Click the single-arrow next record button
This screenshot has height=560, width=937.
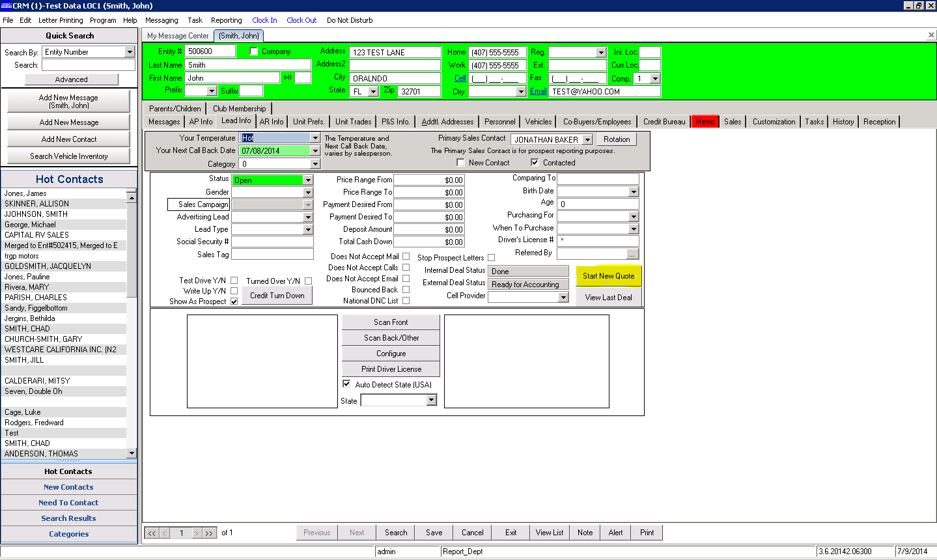[x=196, y=533]
